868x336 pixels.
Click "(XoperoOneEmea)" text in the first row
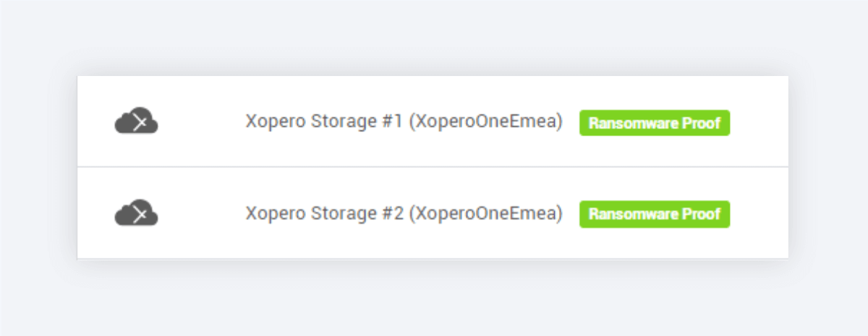[485, 122]
